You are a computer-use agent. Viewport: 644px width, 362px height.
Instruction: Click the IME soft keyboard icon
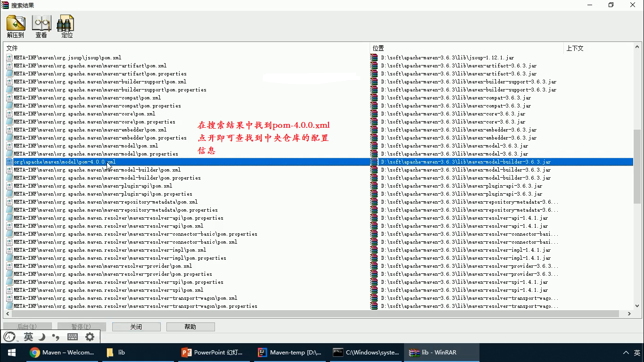coord(73,337)
